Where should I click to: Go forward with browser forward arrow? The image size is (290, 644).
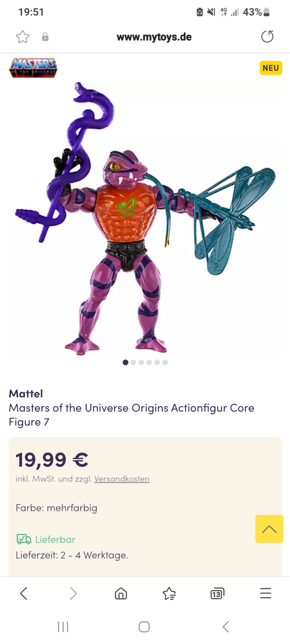pos(73,593)
